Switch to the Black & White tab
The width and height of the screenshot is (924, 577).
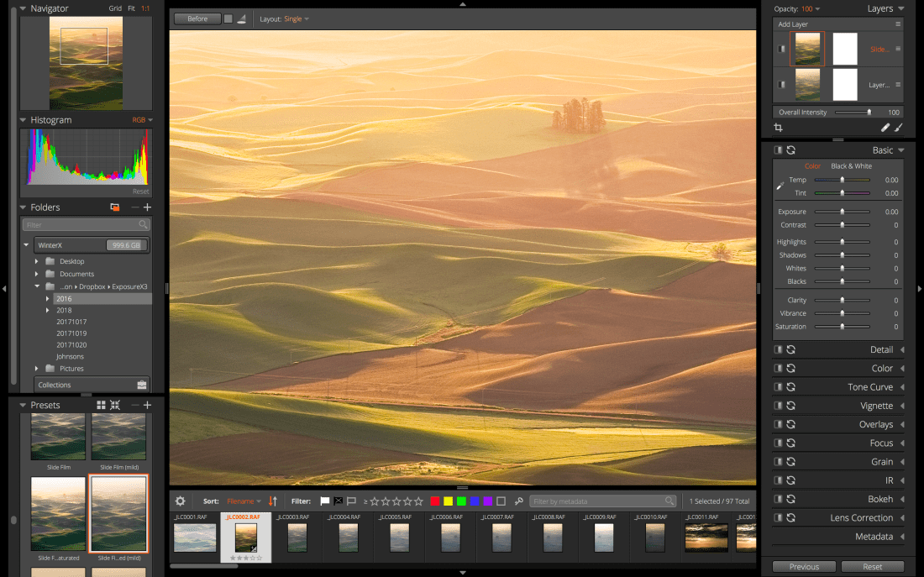point(851,166)
